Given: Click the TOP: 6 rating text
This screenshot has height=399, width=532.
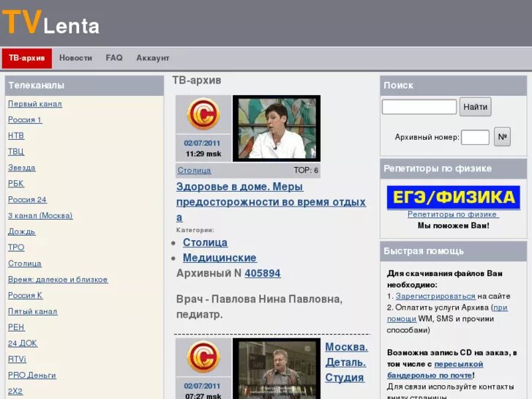Looking at the screenshot, I should (306, 170).
